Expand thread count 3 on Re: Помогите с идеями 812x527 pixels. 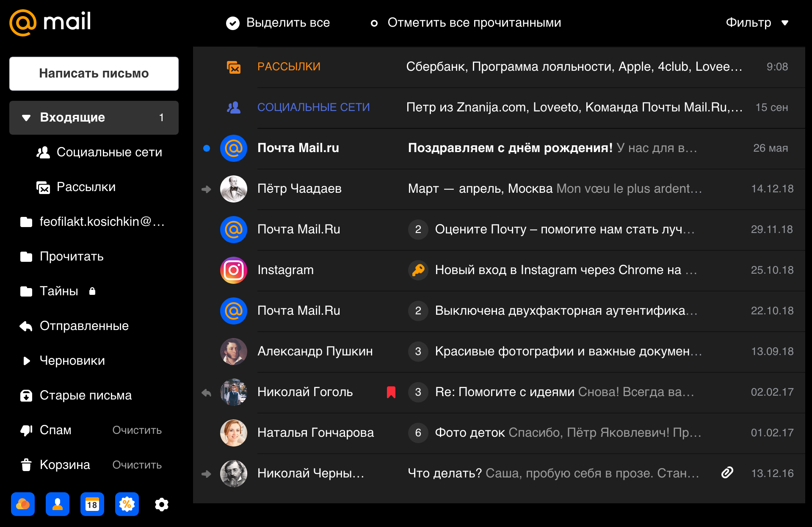[418, 392]
